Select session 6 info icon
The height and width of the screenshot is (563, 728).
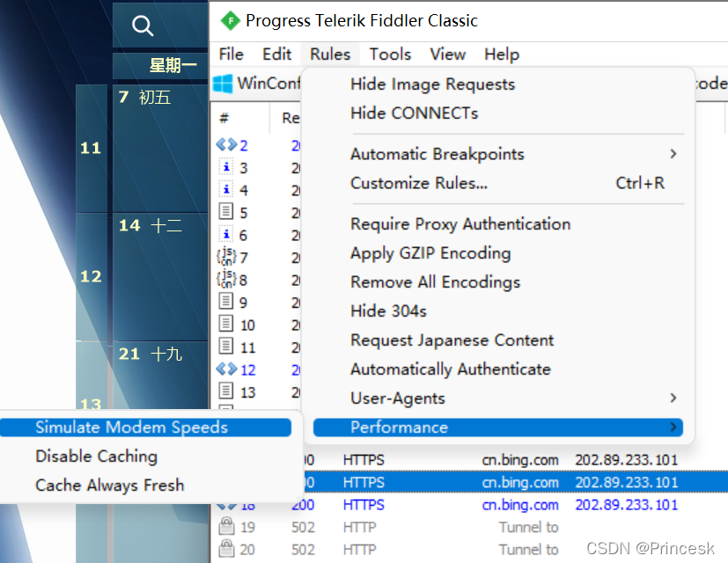[226, 234]
